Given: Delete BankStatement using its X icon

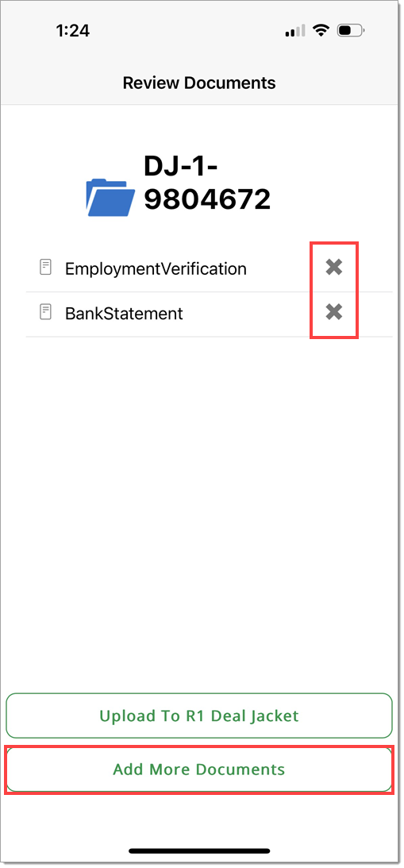Looking at the screenshot, I should click(x=333, y=313).
